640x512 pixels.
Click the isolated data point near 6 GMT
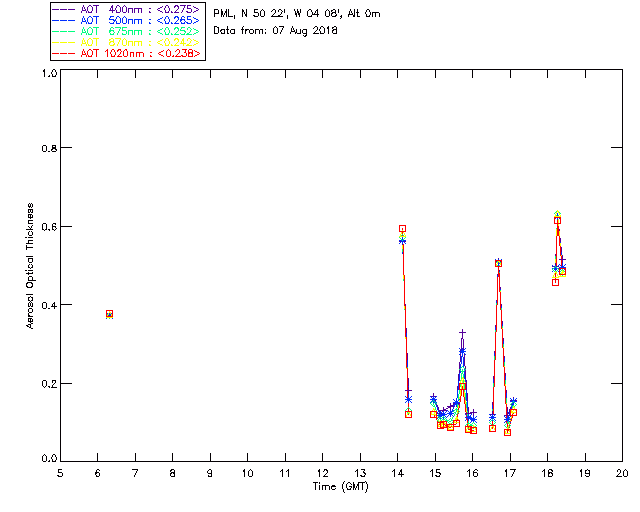pyautogui.click(x=109, y=314)
